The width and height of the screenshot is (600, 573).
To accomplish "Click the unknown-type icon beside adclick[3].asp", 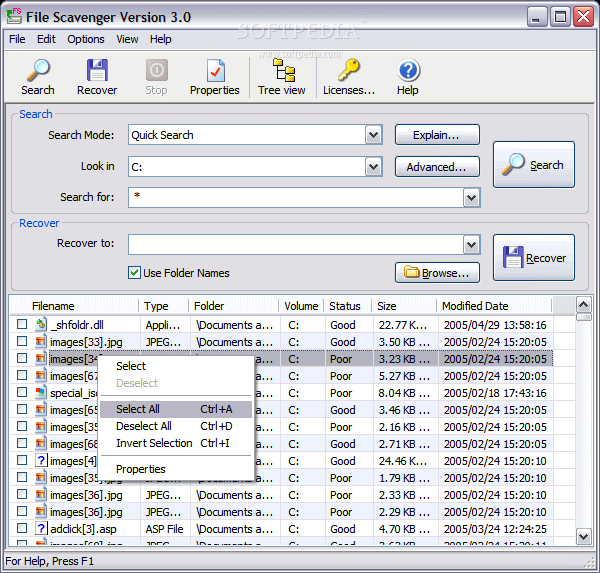I will [41, 528].
